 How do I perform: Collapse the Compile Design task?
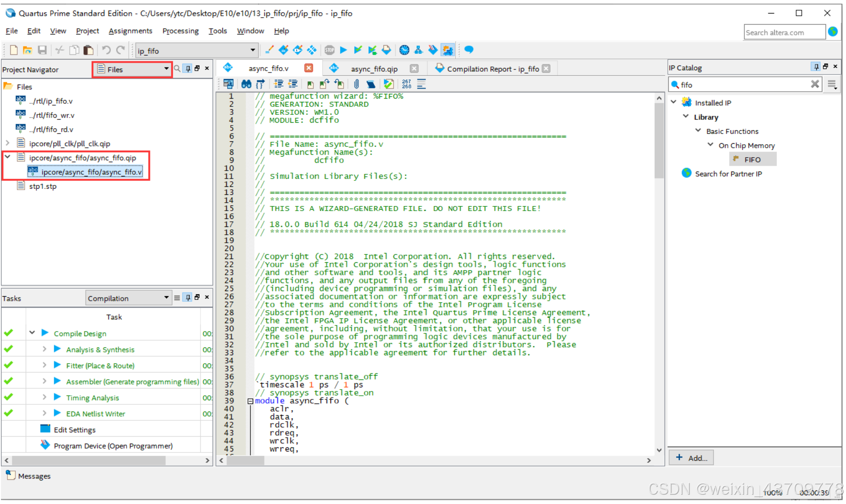32,333
